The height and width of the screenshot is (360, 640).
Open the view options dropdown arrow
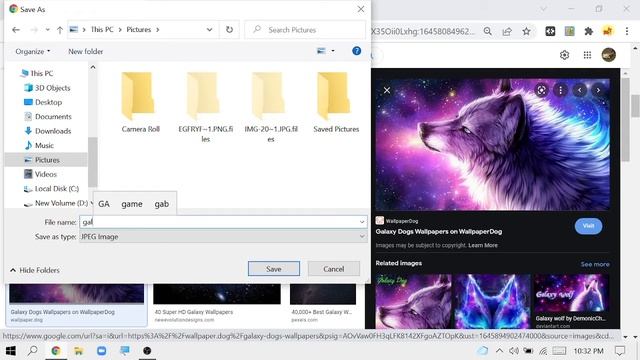coord(333,51)
